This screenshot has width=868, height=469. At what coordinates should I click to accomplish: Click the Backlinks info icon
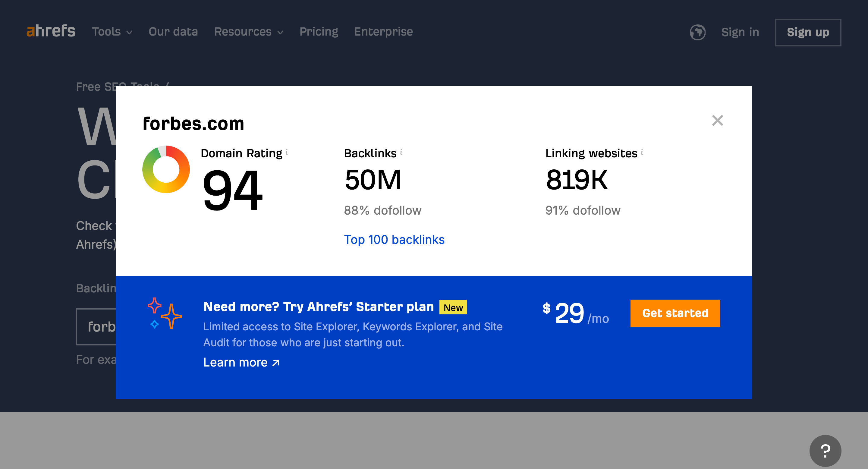click(401, 152)
